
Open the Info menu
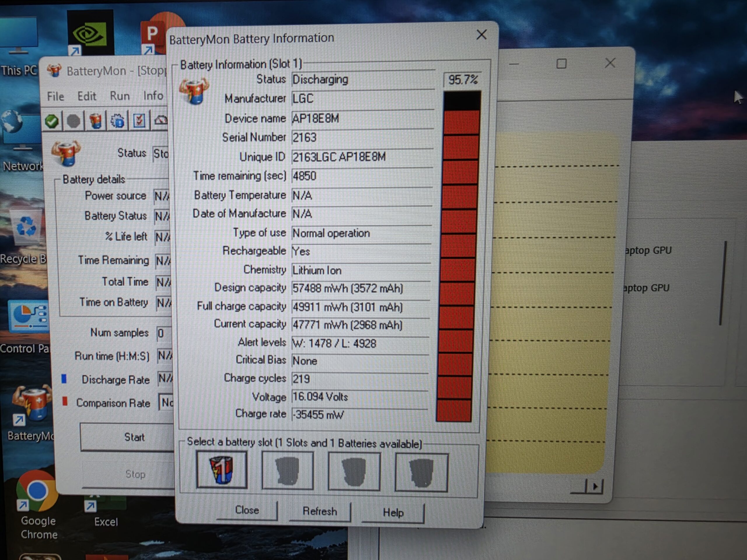153,96
